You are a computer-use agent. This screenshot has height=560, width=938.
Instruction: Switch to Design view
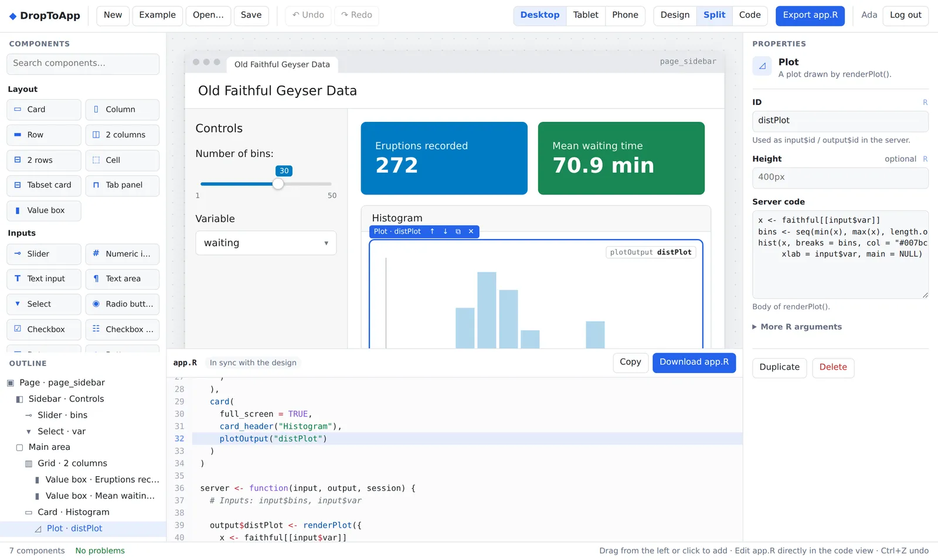[675, 15]
